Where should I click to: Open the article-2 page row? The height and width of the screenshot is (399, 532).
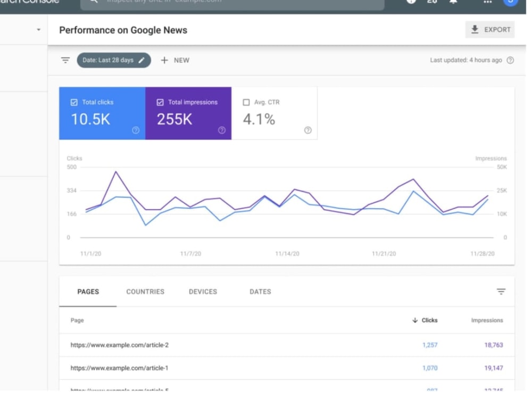[287, 345]
